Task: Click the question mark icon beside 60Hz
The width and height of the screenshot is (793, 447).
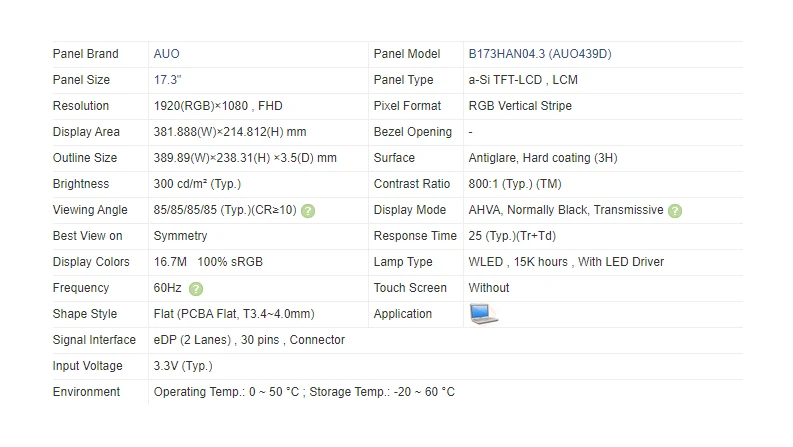Action: [196, 289]
